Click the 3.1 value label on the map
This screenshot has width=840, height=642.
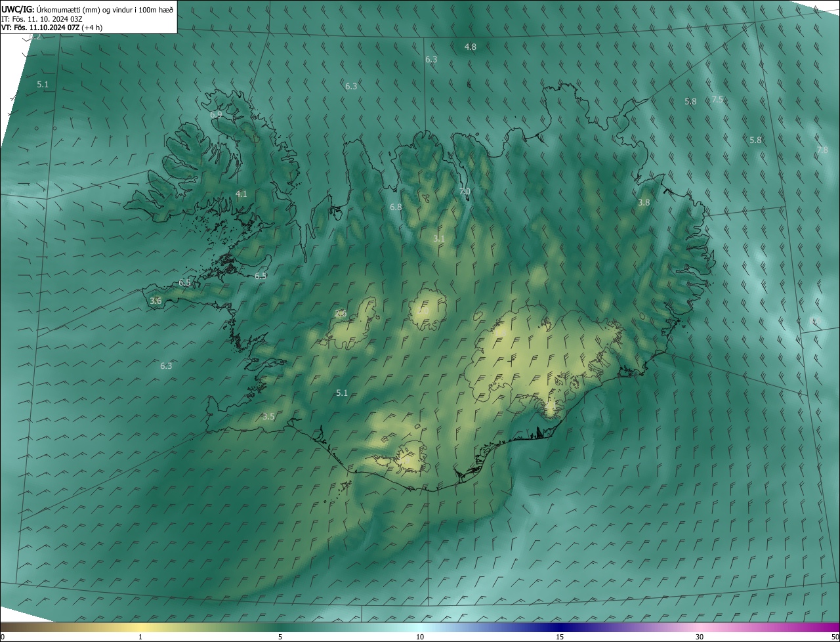tap(439, 238)
